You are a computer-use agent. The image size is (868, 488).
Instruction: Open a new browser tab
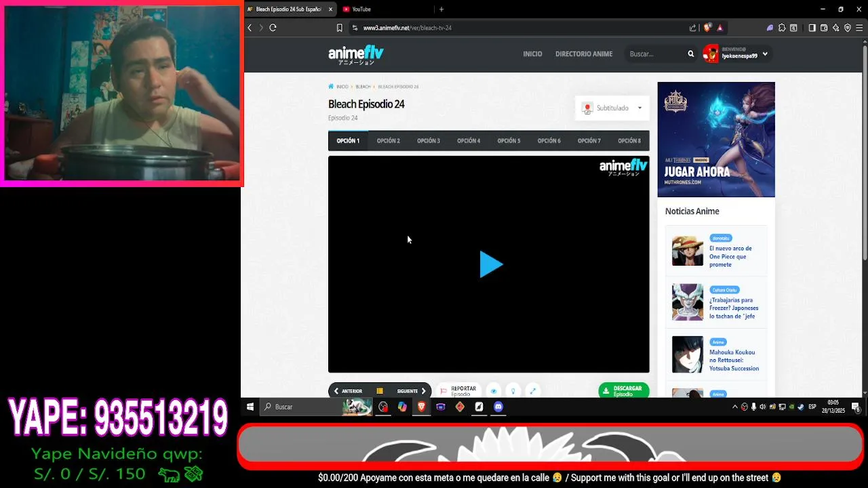441,9
